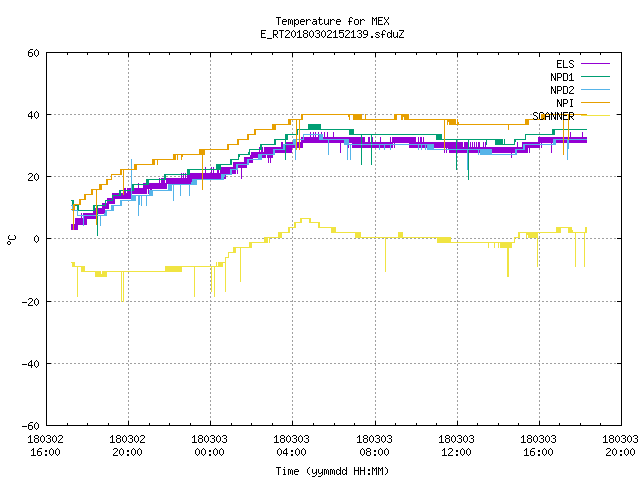Click the y-axis label 20
Screen dimensions: 640x480
click(33, 177)
